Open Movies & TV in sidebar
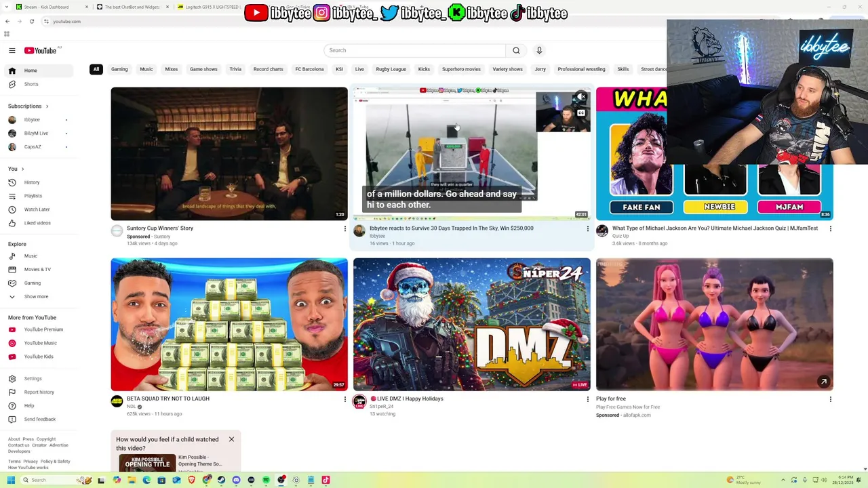Screen dimensions: 868x488 (37, 270)
